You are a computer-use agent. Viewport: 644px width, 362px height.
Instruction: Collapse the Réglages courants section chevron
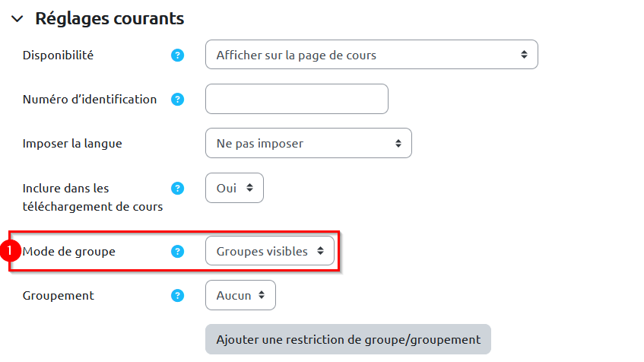(17, 19)
